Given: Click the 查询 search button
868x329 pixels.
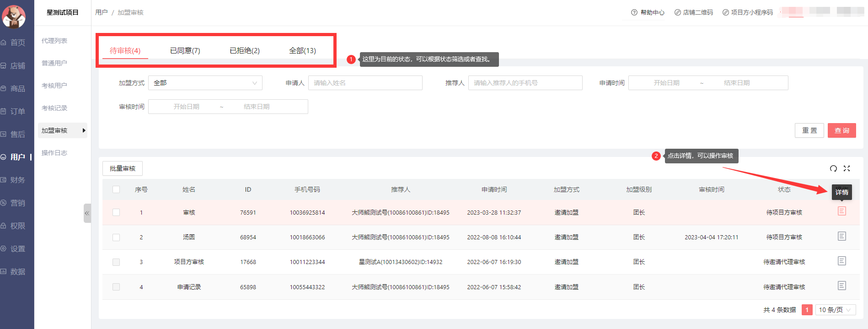Looking at the screenshot, I should pos(841,130).
